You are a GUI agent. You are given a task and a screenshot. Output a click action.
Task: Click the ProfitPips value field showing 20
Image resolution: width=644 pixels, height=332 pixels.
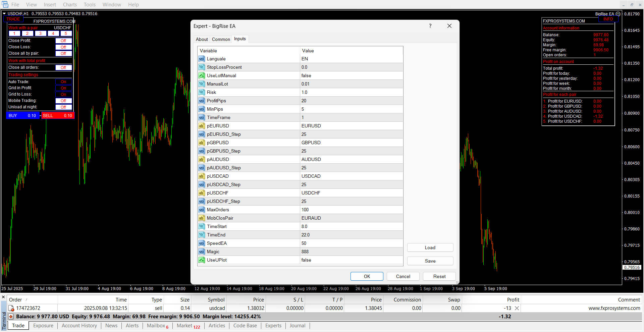click(x=351, y=101)
